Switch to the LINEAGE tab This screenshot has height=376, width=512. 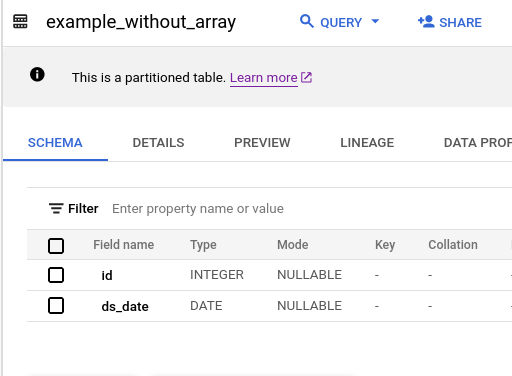367,143
